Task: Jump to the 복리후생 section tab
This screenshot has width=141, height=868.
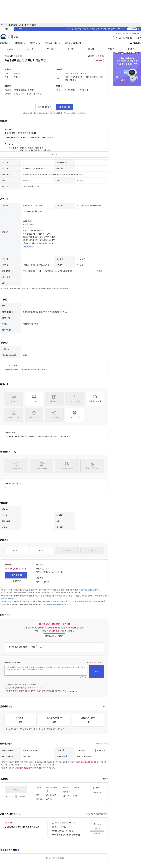Action: (70, 49)
